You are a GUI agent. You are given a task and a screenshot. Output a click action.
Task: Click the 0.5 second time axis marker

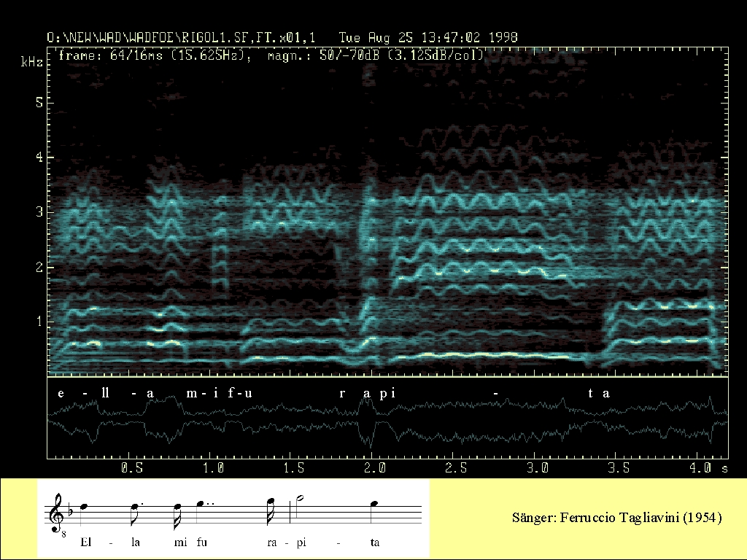(x=131, y=468)
